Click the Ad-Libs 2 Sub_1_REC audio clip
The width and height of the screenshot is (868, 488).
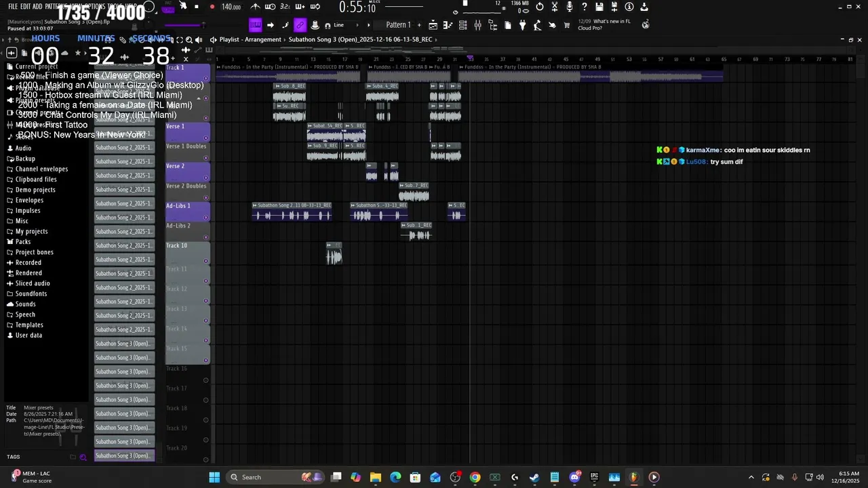click(x=416, y=231)
